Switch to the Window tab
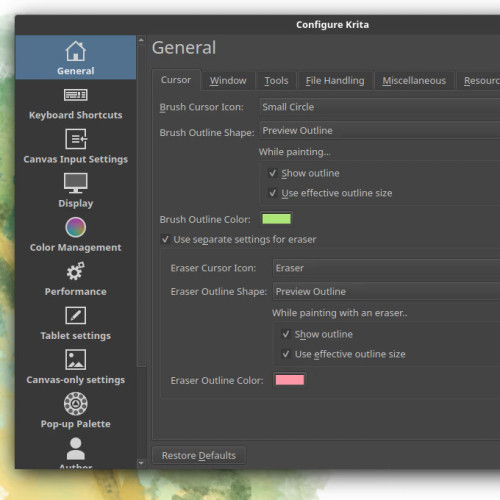500x500 pixels. pyautogui.click(x=228, y=81)
